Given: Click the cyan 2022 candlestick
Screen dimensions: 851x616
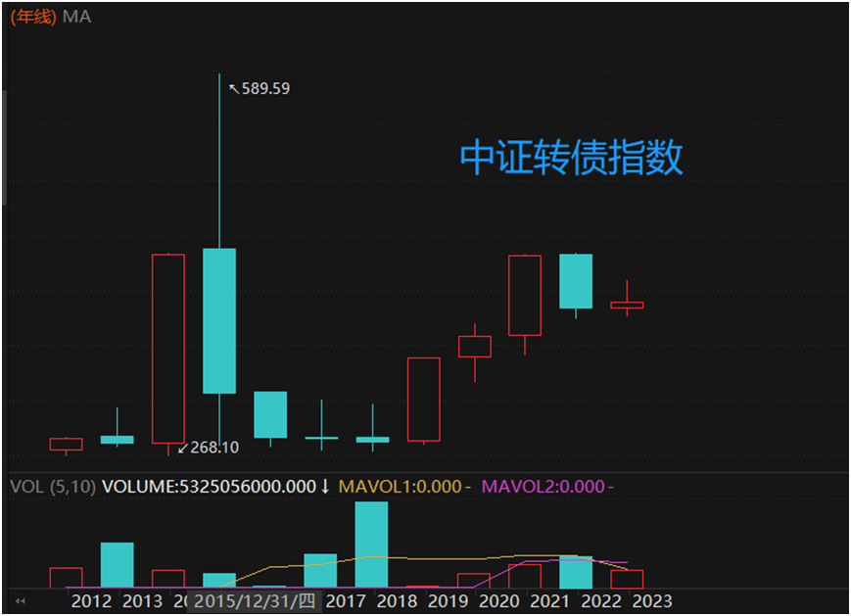Looking at the screenshot, I should (576, 281).
